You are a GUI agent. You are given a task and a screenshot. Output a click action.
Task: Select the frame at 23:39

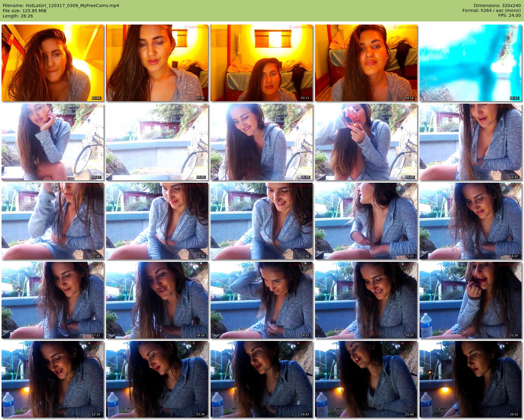pyautogui.click(x=157, y=379)
